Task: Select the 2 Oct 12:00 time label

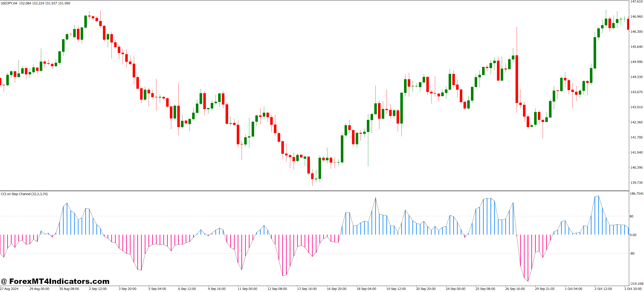Action: click(x=603, y=289)
